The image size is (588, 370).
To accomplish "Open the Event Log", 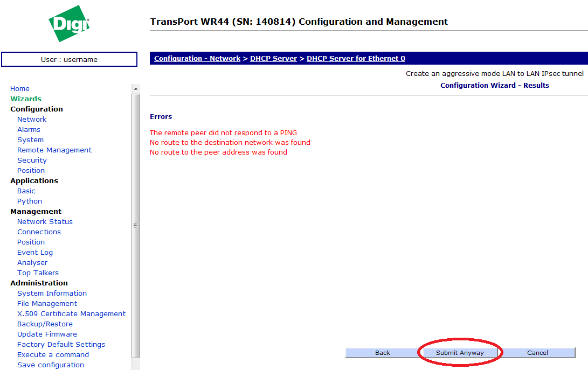I will click(x=35, y=253).
